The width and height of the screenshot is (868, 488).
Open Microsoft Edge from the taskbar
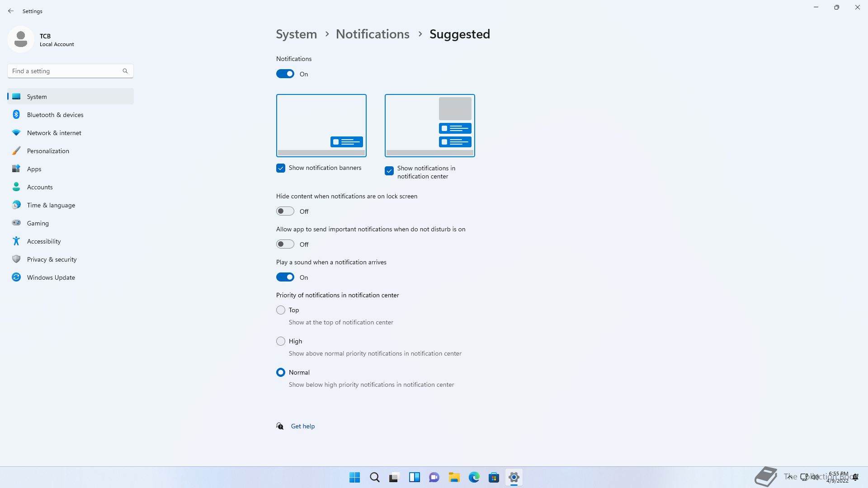click(474, 477)
